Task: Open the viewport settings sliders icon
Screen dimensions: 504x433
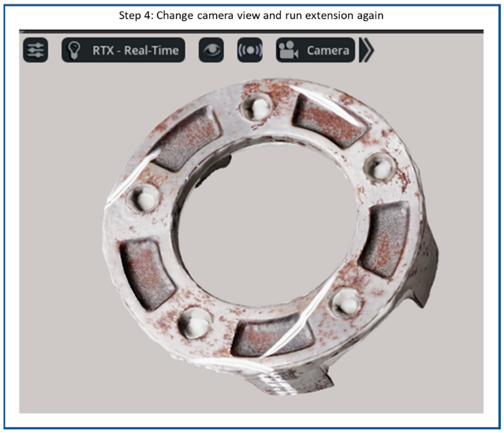Action: [x=36, y=50]
